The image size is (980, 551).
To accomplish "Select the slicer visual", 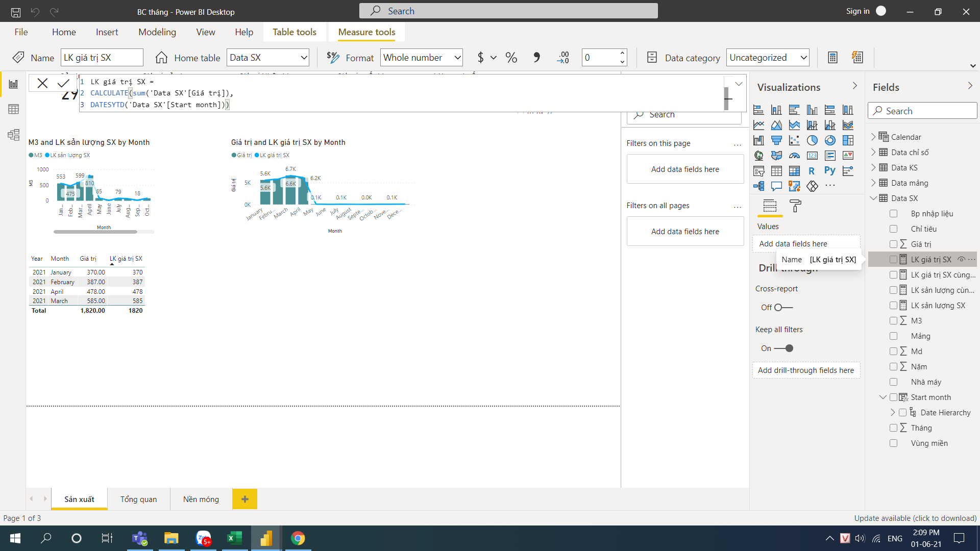I will pyautogui.click(x=758, y=171).
